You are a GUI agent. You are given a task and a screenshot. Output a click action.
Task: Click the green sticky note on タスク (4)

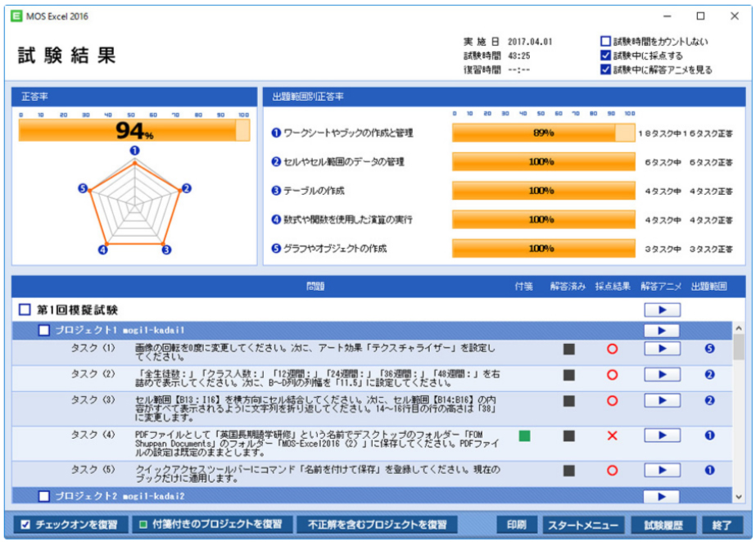[524, 436]
